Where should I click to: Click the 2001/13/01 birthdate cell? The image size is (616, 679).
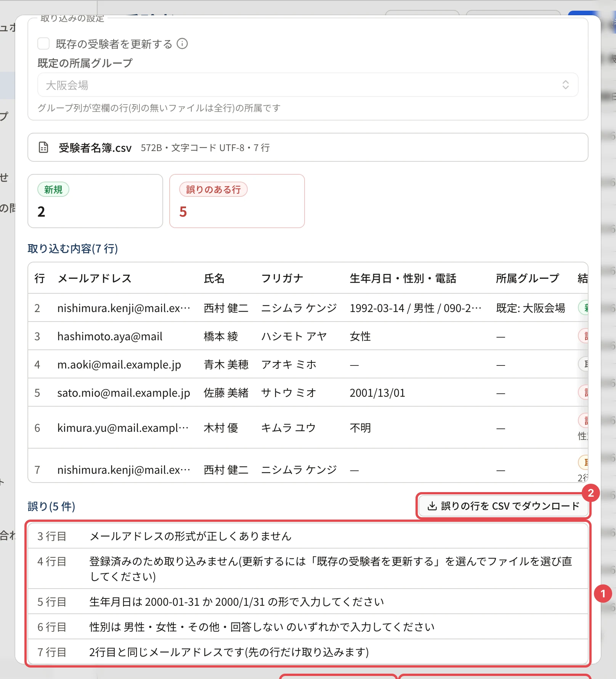pos(377,393)
